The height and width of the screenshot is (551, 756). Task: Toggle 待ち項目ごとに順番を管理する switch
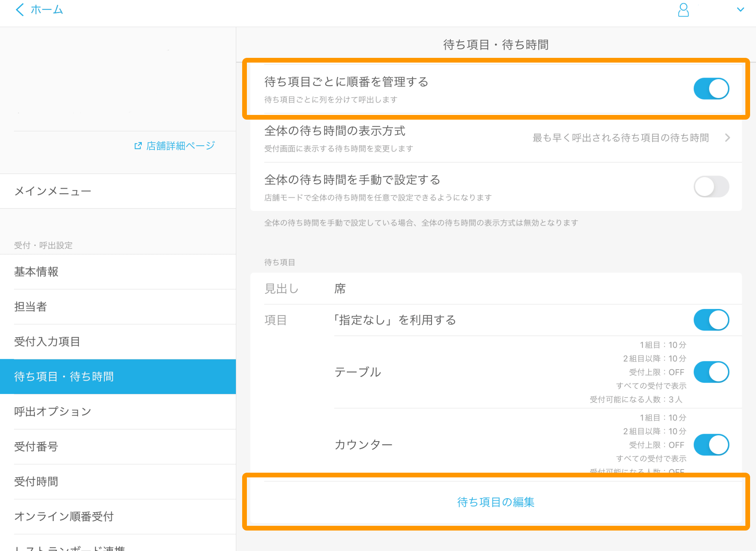(711, 89)
